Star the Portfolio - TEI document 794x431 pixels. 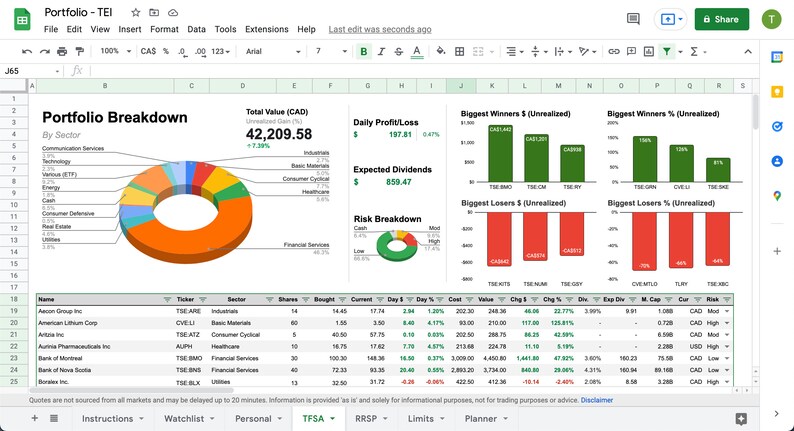(135, 13)
